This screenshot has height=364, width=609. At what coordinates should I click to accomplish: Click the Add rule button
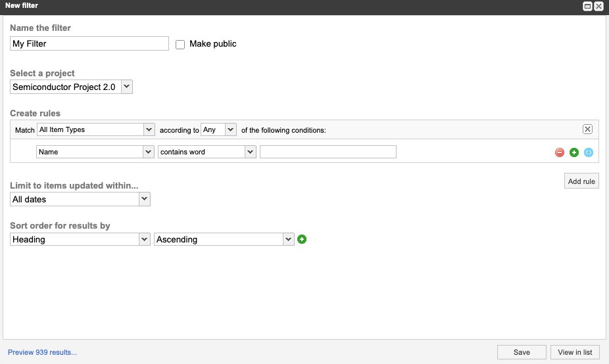(581, 181)
